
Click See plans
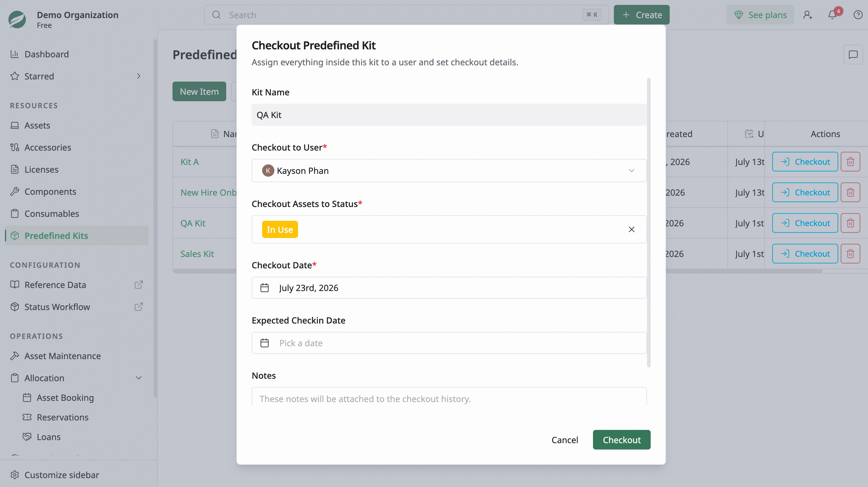(760, 15)
